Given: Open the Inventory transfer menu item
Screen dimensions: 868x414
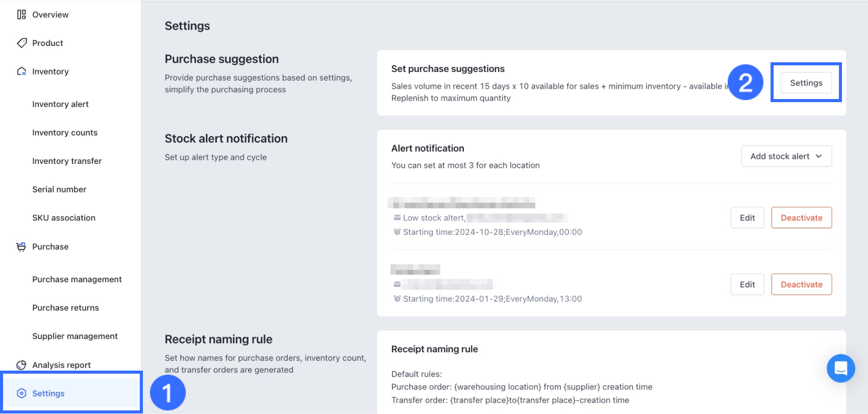Looking at the screenshot, I should [x=67, y=161].
